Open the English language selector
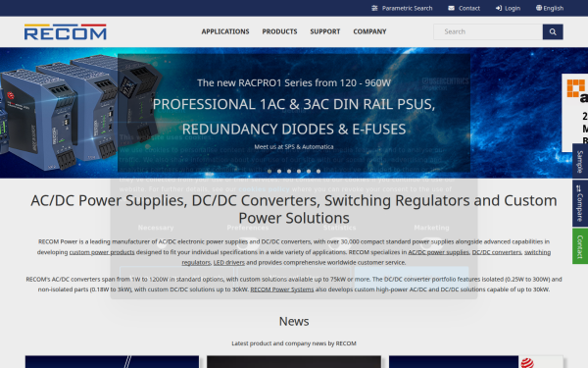The height and width of the screenshot is (368, 588). click(550, 8)
